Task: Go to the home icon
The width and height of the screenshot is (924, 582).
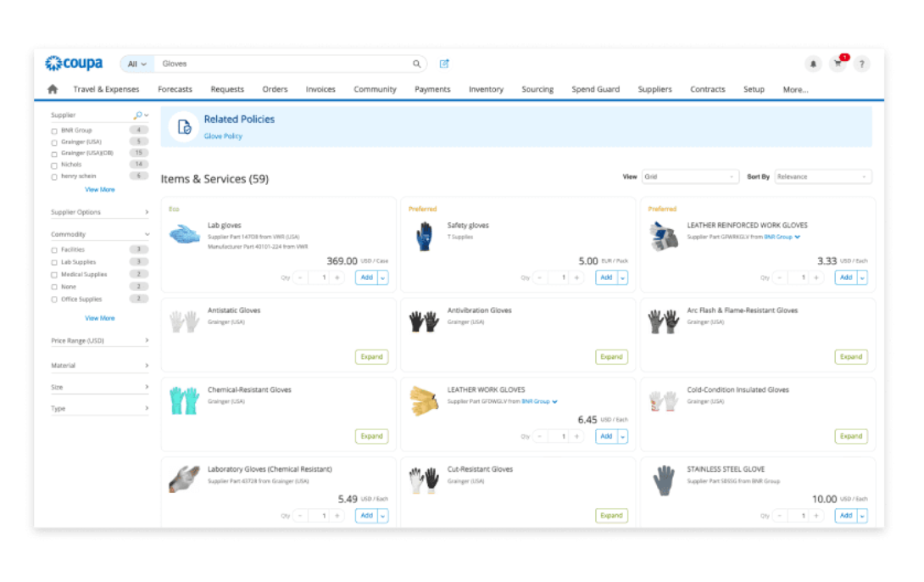Action: 53,89
